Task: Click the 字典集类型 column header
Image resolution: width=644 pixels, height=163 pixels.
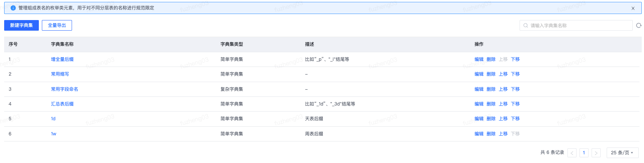Action: click(232, 44)
